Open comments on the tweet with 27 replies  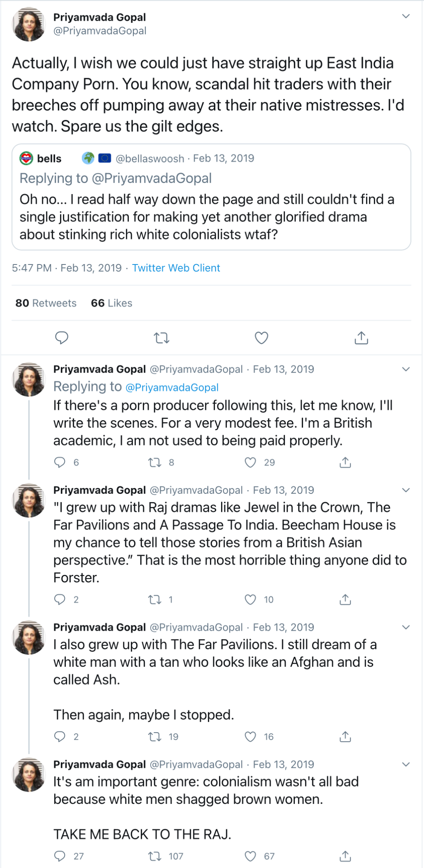pyautogui.click(x=60, y=856)
